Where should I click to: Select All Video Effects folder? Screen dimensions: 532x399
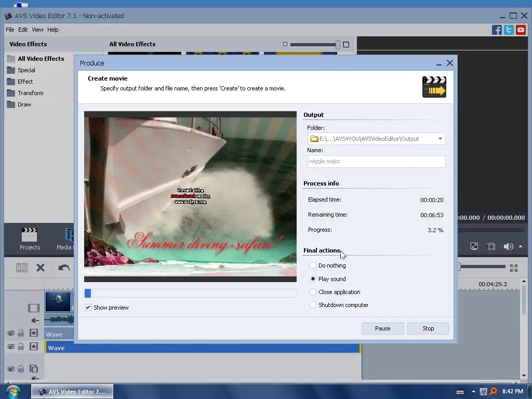[36, 58]
